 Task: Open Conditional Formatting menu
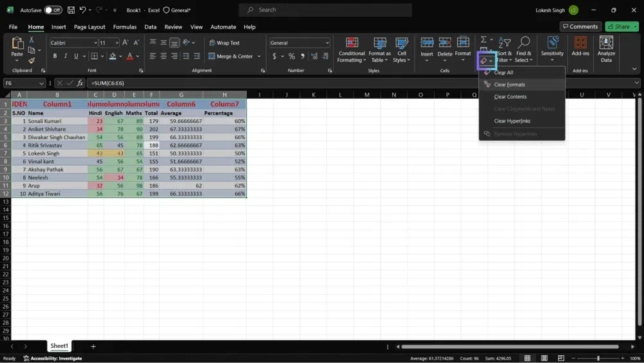point(352,50)
